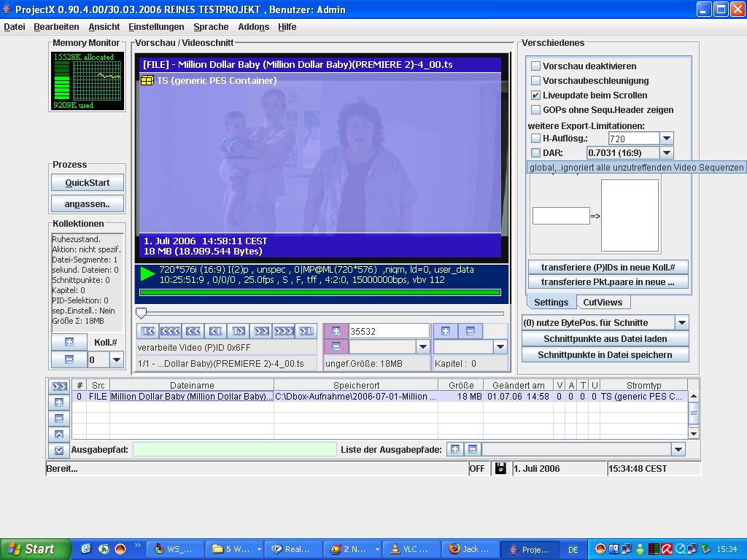Open the chapter list dropdown

point(500,346)
